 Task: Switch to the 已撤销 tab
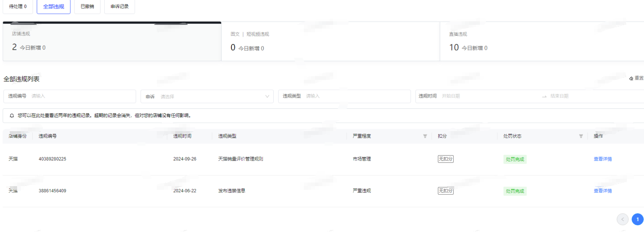pos(87,7)
